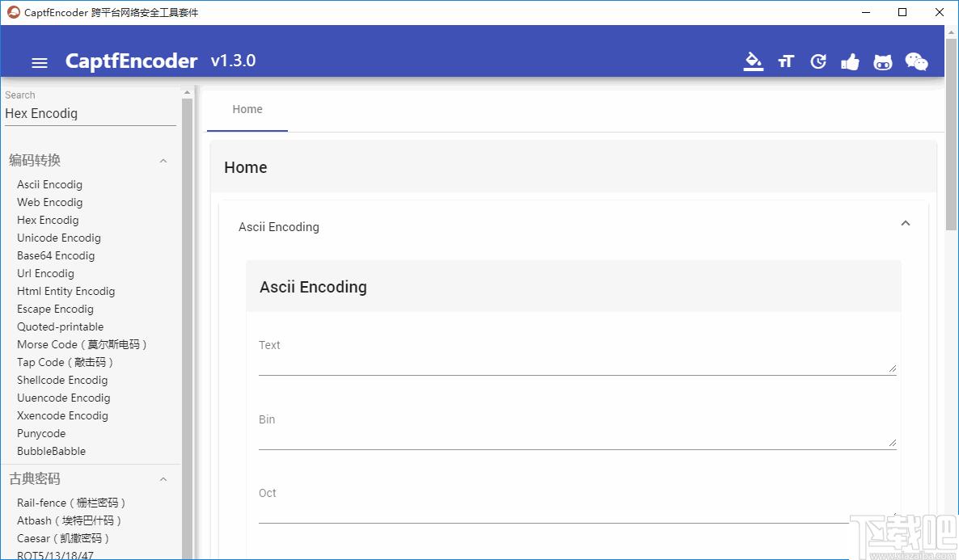The image size is (959, 560).
Task: Click the Bin field resize handle
Action: (893, 442)
